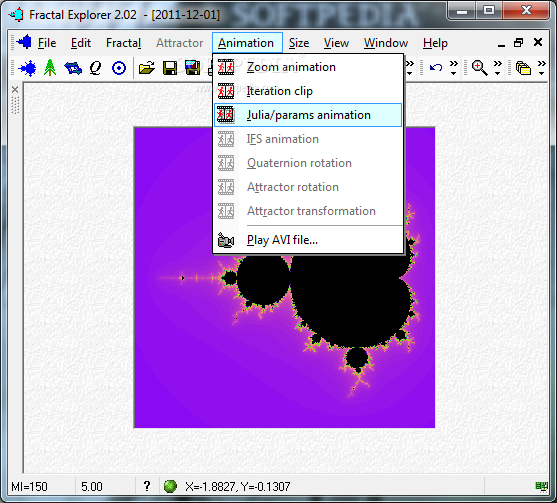Viewport: 557px width, 503px height.
Task: Expand the toolbar overflow chevron after stacked windows icon
Action: pyautogui.click(x=541, y=67)
